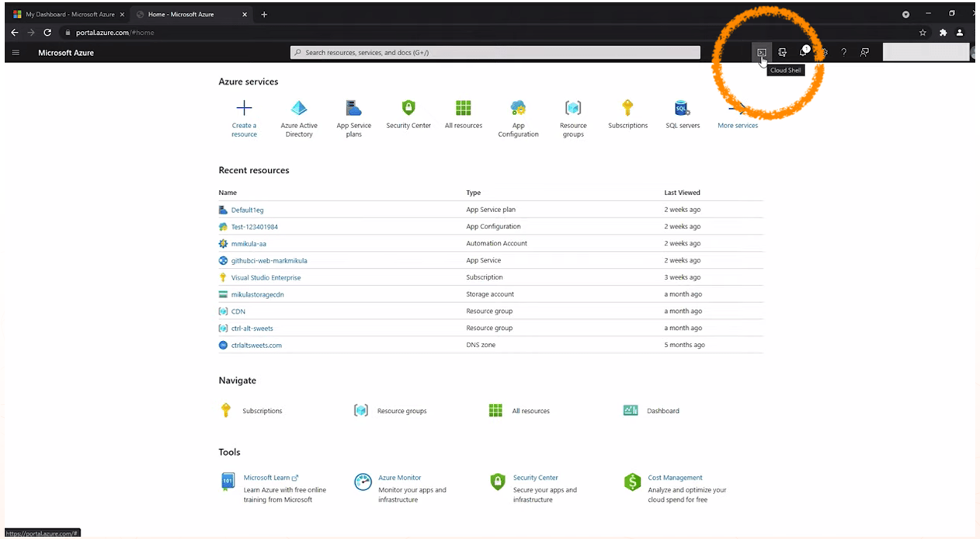The image size is (980, 539).
Task: Click the 'Storage account' type cell
Action: coord(490,294)
